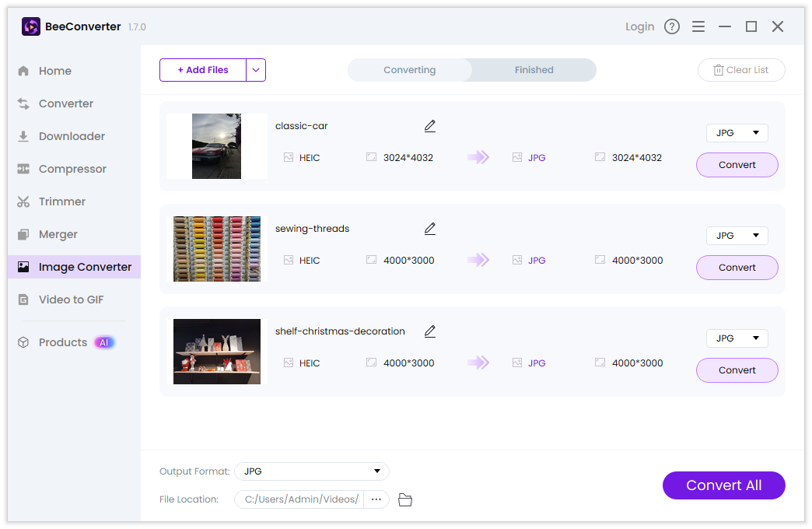Select the sewing-threads thumbnail image
Screen dimensions: 812x529
pos(217,249)
